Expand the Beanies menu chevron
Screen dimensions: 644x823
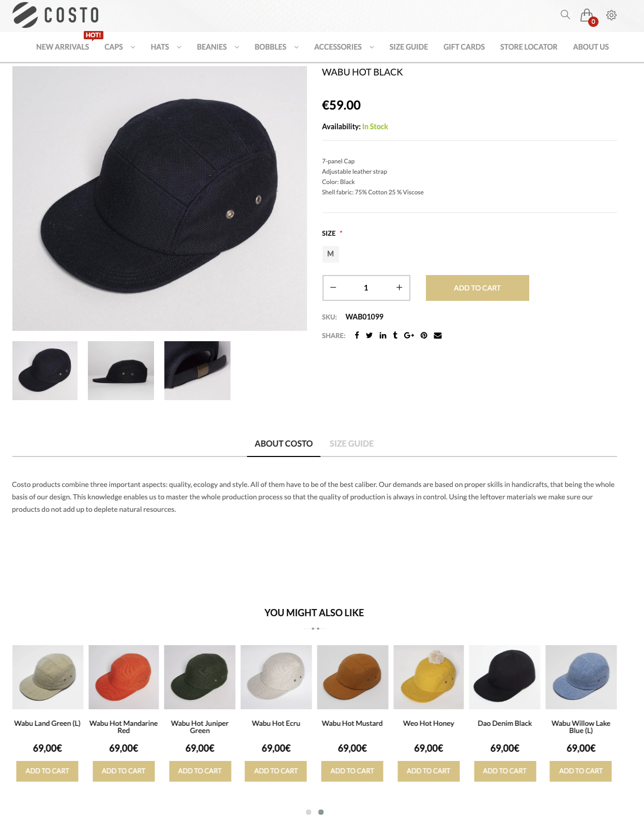coord(237,47)
